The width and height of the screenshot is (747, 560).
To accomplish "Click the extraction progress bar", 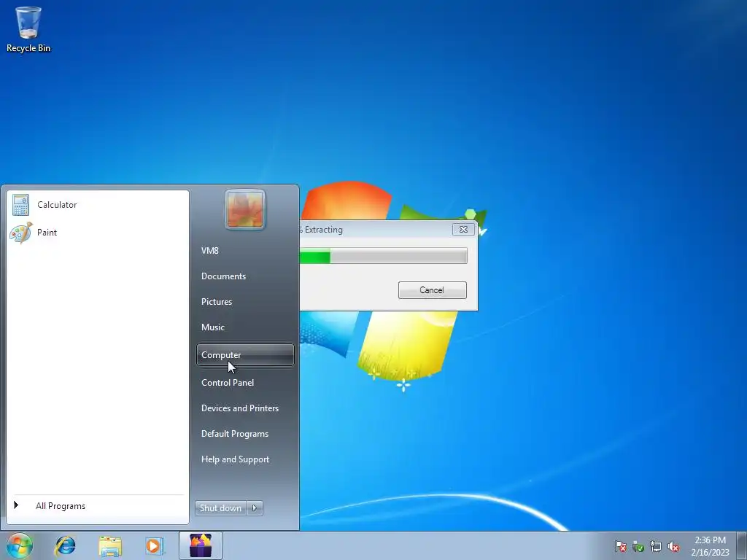I will pos(384,256).
